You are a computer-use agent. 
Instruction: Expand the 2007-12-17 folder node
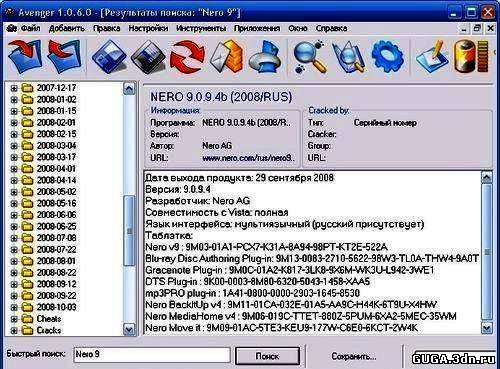(14, 88)
